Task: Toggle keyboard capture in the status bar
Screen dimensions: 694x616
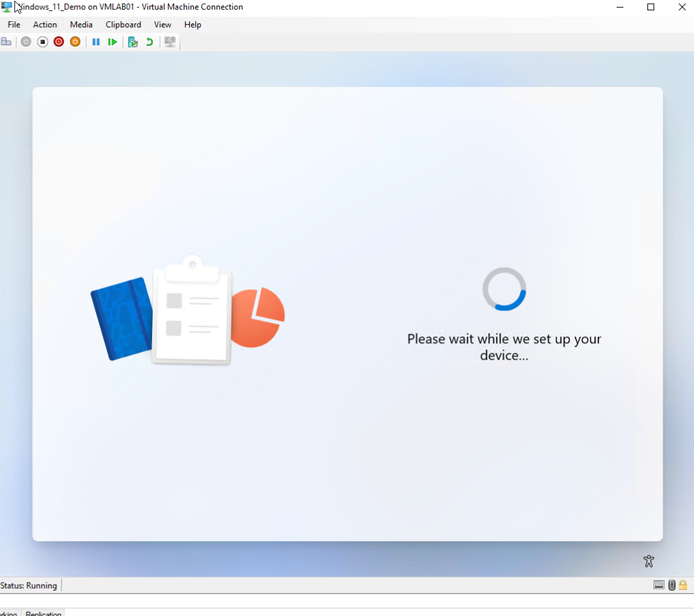Action: (659, 584)
